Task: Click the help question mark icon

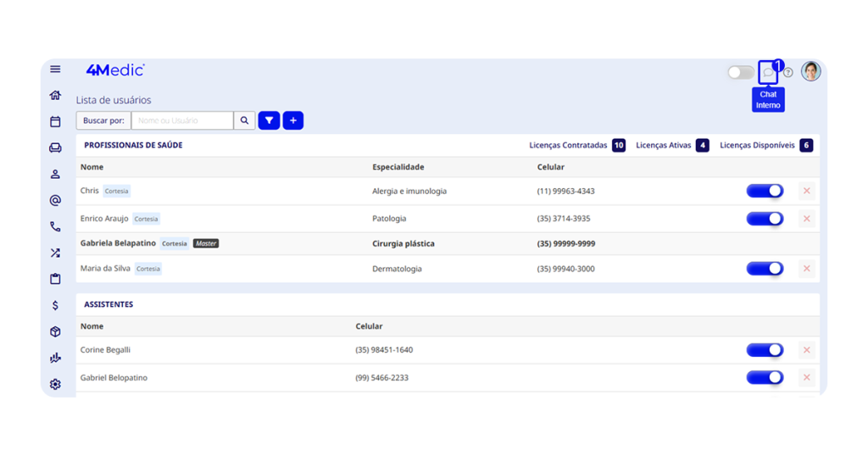Action: tap(788, 73)
